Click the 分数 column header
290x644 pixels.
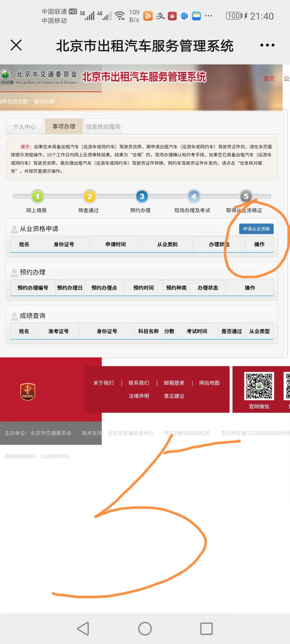[x=169, y=331]
